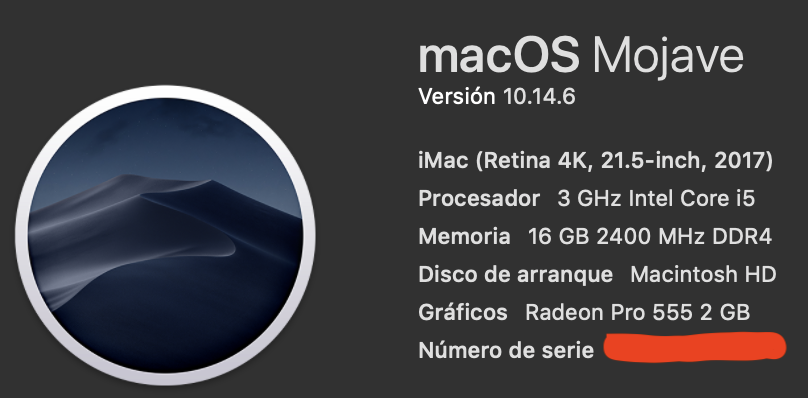This screenshot has height=398, width=808.
Task: Click the Macintosh HD value
Action: [703, 274]
